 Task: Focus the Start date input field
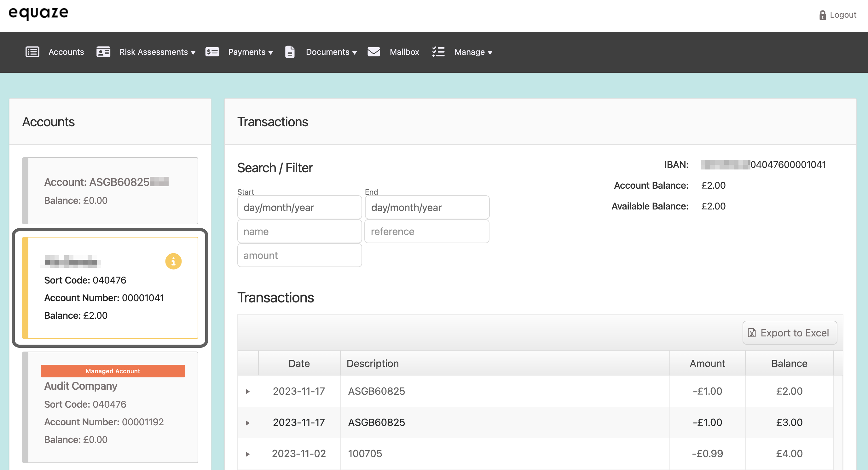tap(299, 207)
